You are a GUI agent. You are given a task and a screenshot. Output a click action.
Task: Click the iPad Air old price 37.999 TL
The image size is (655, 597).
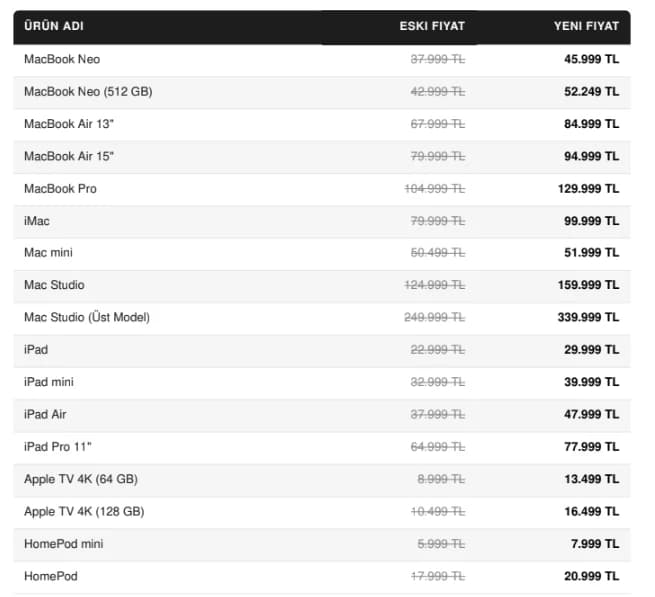coord(438,414)
